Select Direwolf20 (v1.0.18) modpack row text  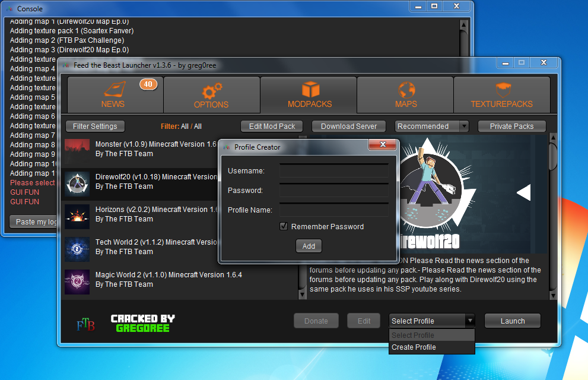156,182
